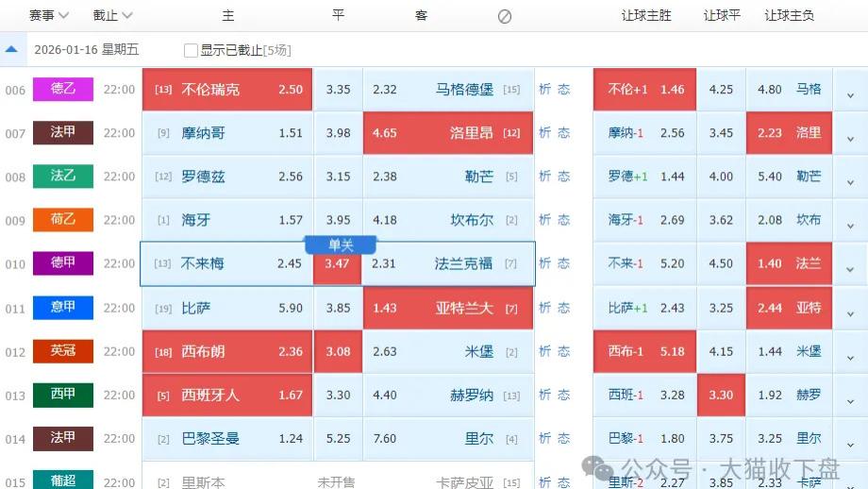The width and height of the screenshot is (868, 489).
Task: Open the 赛事 filter dropdown
Action: 49,15
